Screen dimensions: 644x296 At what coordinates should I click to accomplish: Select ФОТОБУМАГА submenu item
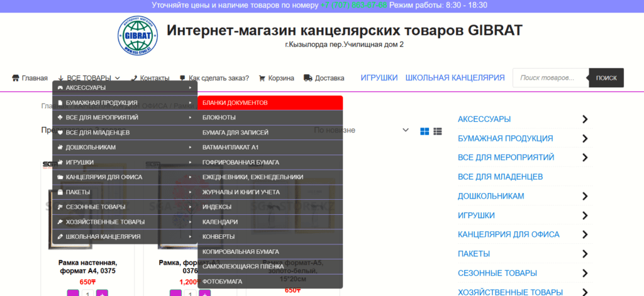pyautogui.click(x=270, y=282)
